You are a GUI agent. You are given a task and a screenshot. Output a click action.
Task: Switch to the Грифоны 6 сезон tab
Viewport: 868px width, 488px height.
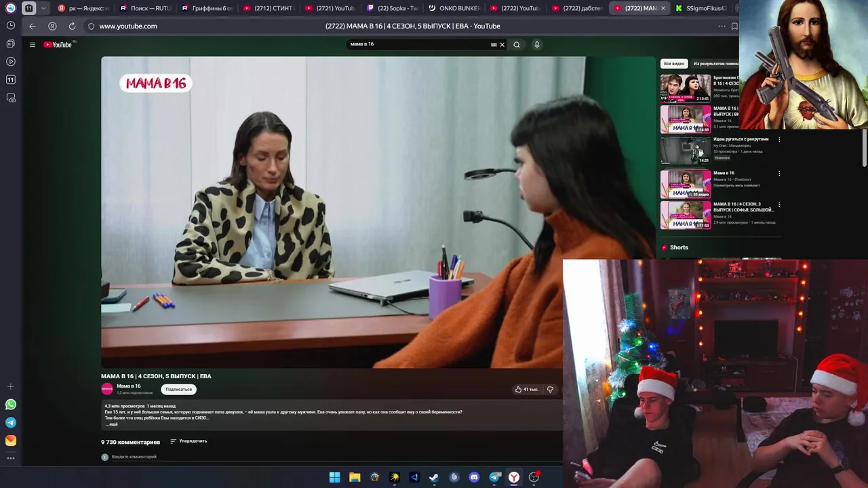tap(206, 8)
